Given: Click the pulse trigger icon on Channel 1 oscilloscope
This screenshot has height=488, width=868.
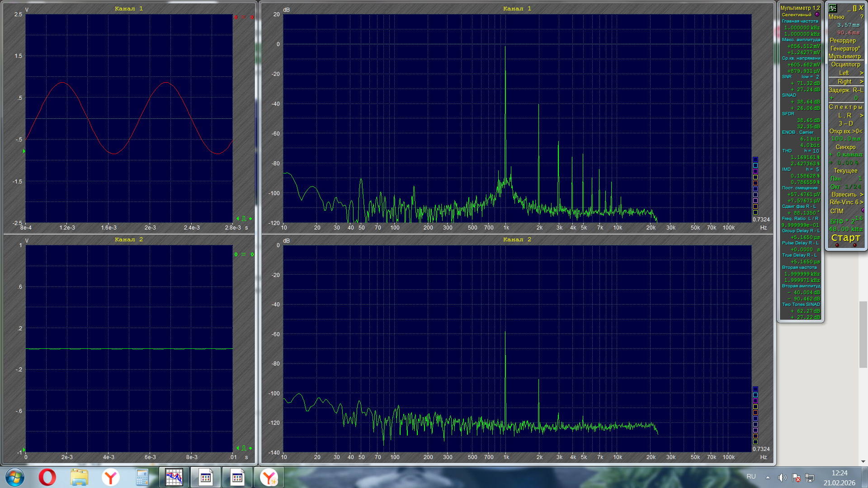Looking at the screenshot, I should point(244,219).
